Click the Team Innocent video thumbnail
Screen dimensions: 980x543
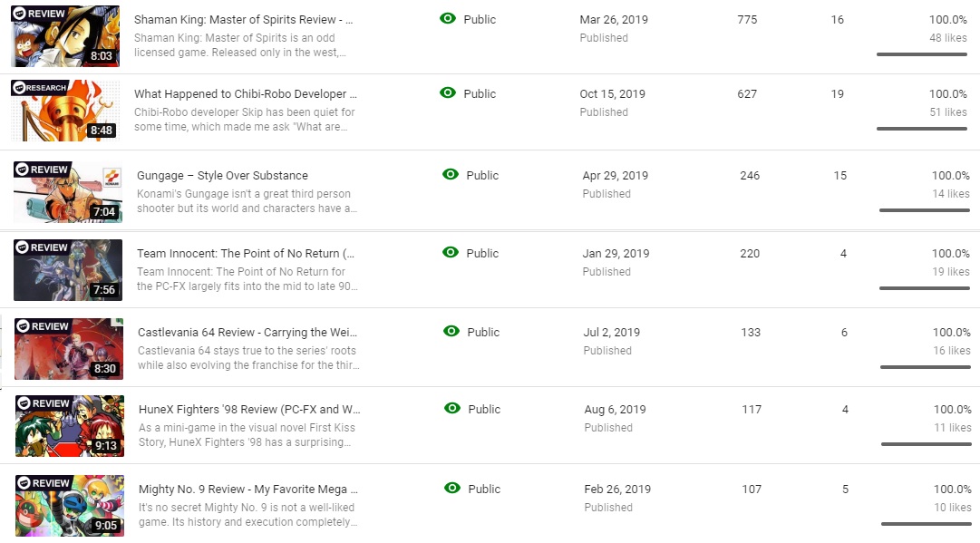(67, 269)
